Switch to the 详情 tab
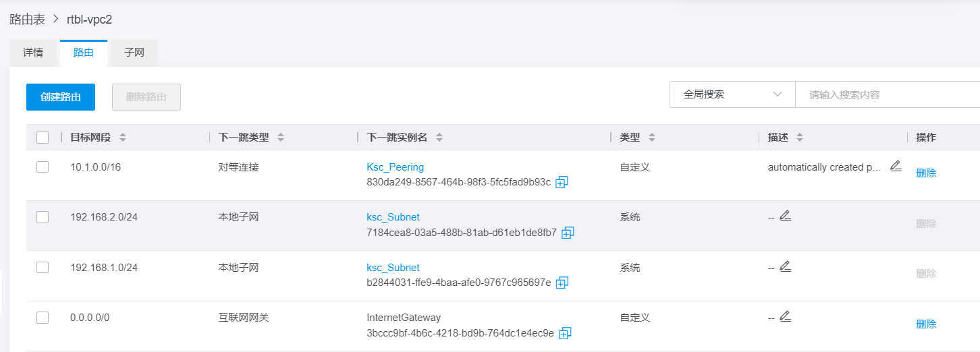The height and width of the screenshot is (352, 980). click(x=33, y=53)
